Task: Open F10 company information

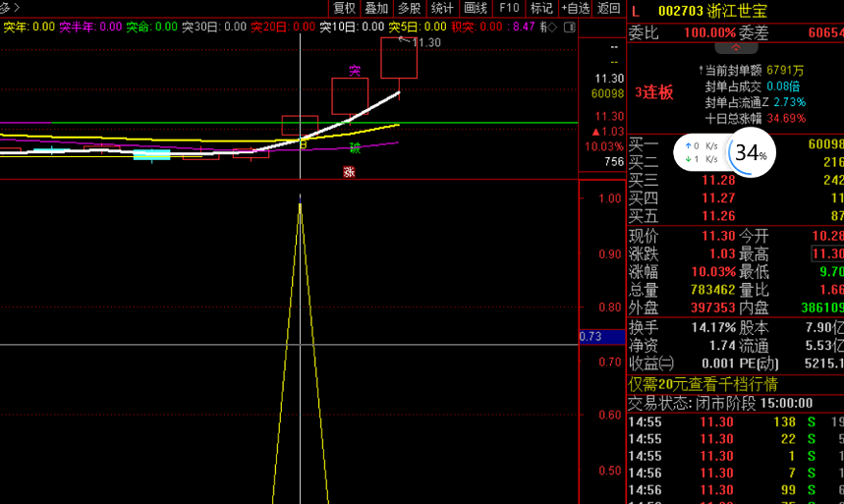Action: pos(509,8)
